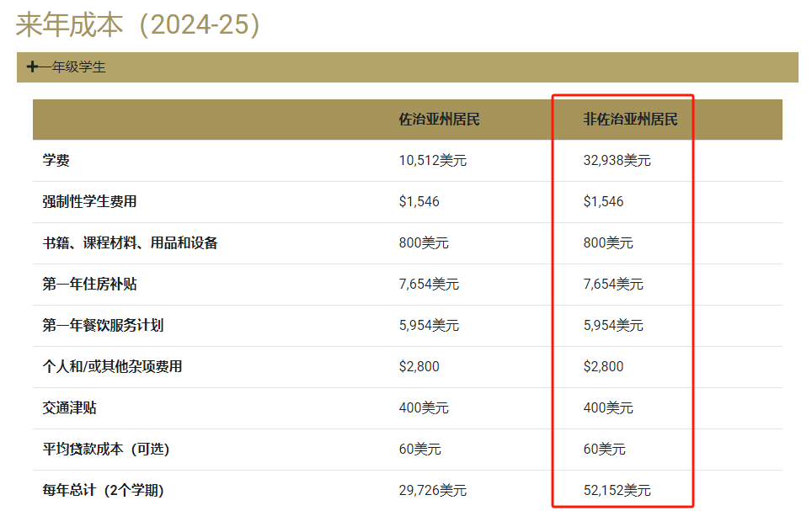Click the 7,654美元 housing allowance value
812x511 pixels.
click(430, 285)
